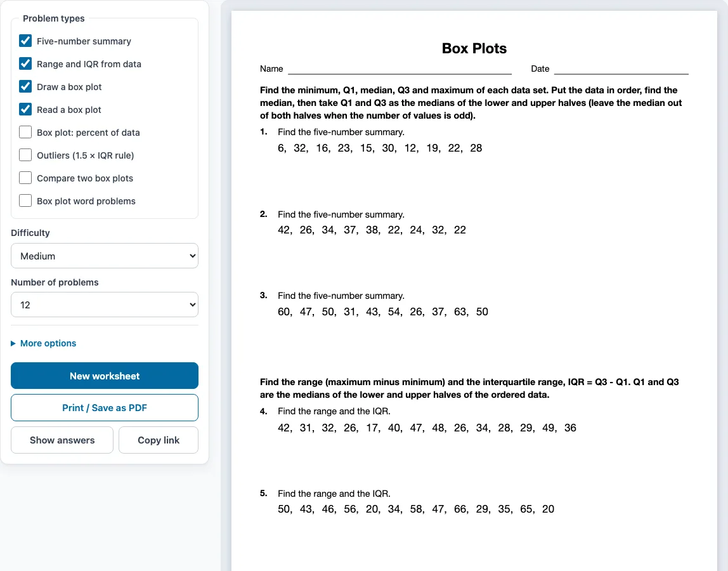Click the Show answers button
The width and height of the screenshot is (728, 571).
pyautogui.click(x=62, y=440)
